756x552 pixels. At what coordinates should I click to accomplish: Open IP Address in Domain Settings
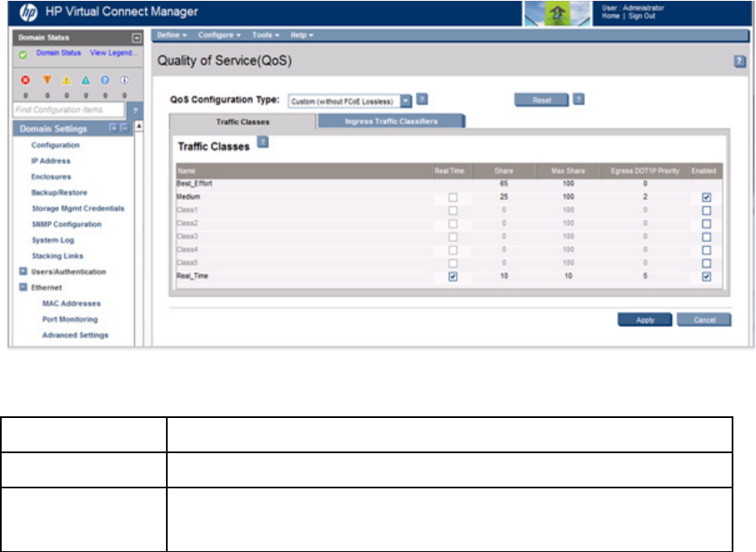50,161
